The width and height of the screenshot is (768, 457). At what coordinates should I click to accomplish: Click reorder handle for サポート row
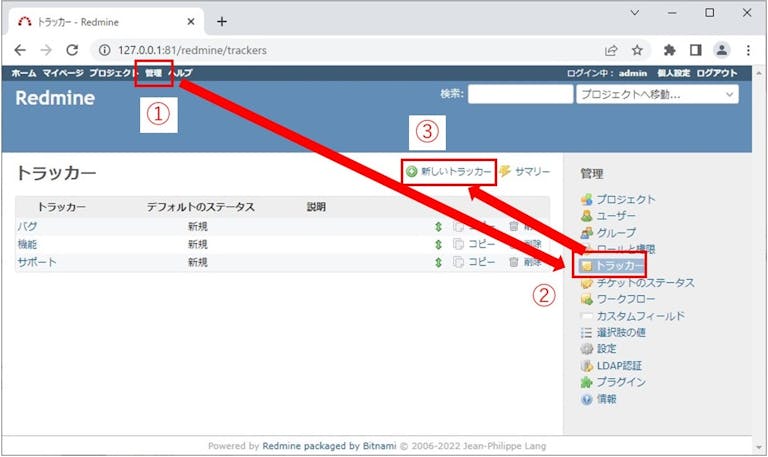pyautogui.click(x=438, y=262)
